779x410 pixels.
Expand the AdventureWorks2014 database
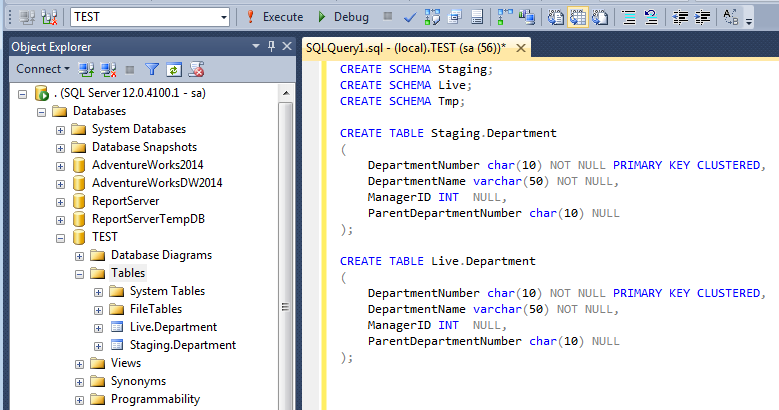click(61, 166)
